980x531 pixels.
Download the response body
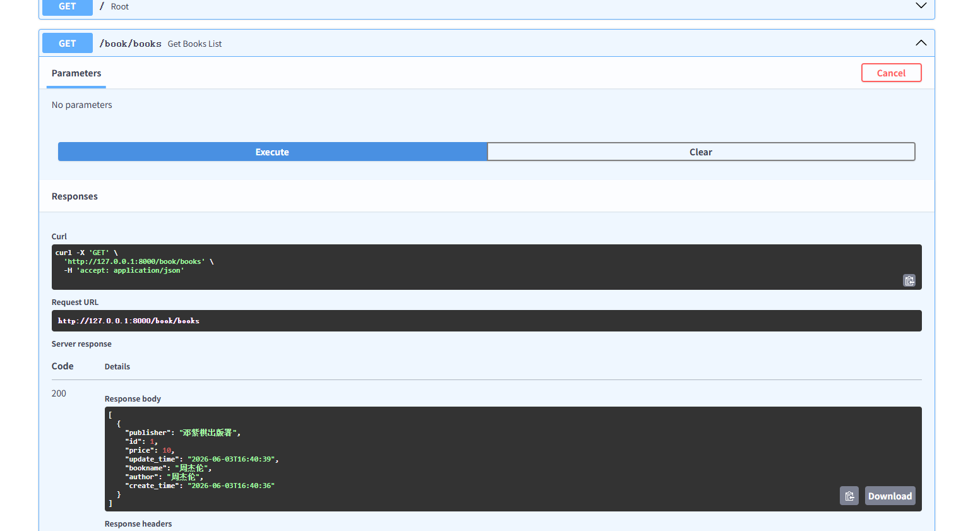pos(890,496)
